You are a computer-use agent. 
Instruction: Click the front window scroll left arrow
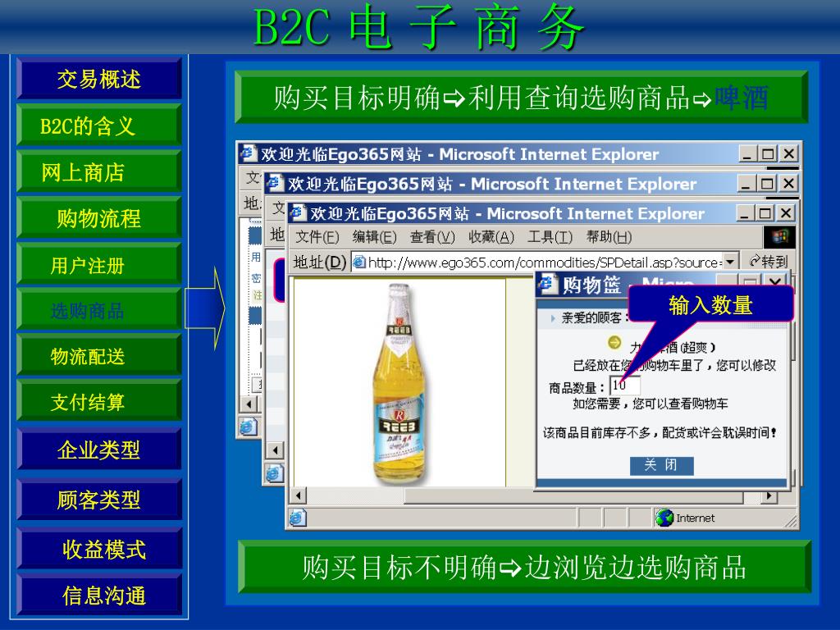tap(299, 495)
